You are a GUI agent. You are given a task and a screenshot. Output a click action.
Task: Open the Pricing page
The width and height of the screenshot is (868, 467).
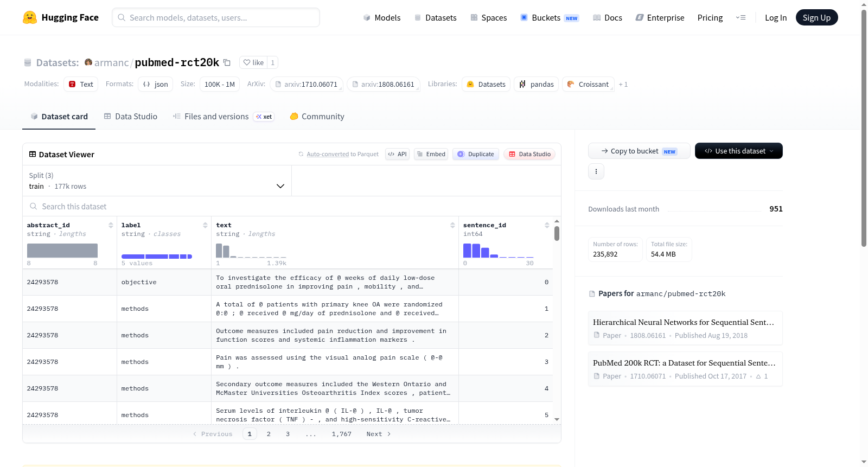710,18
